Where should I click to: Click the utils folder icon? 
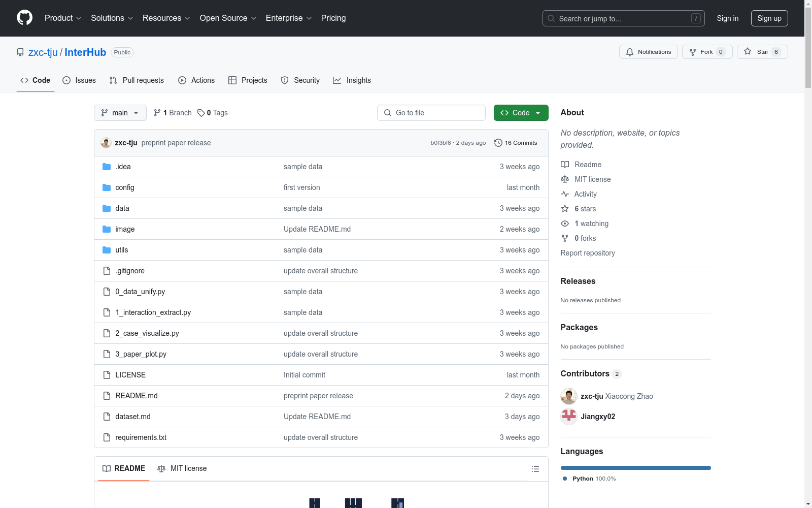(107, 250)
